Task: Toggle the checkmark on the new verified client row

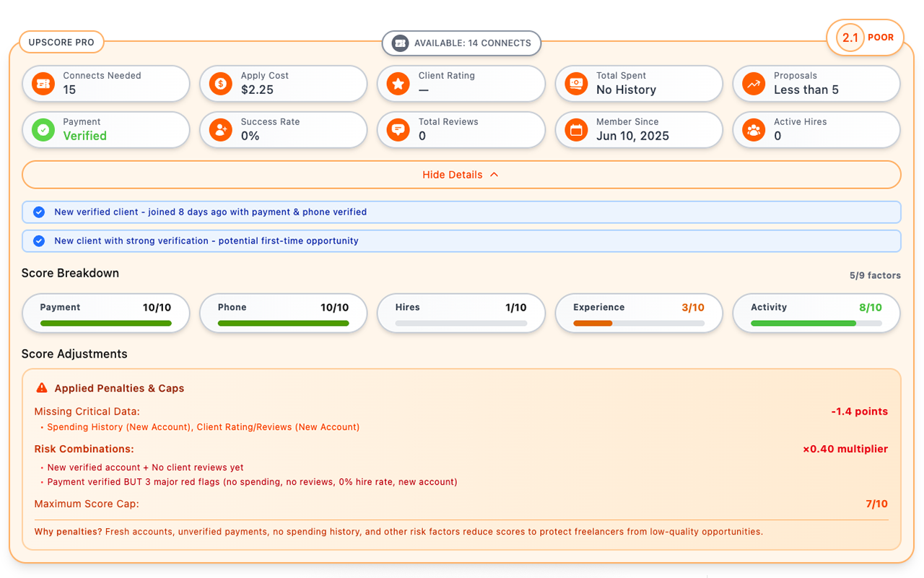Action: click(38, 212)
